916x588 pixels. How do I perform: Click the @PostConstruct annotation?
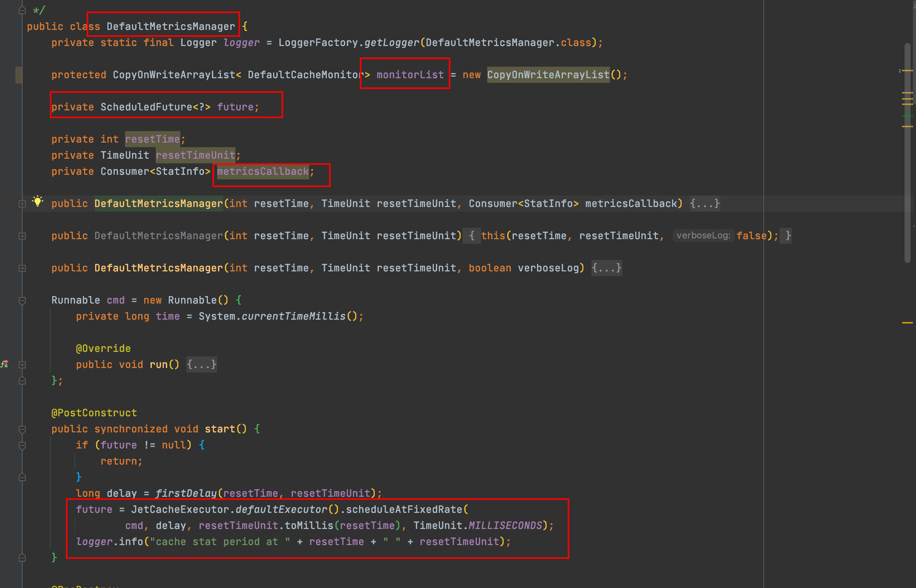[x=94, y=413]
